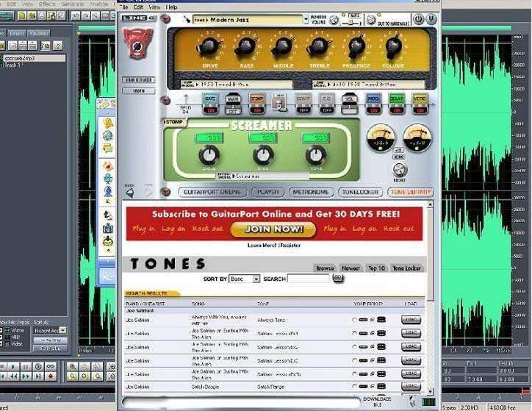Adjust the Monitor Volume knob
Image resolution: width=532 pixels, height=411 pixels.
(x=334, y=20)
